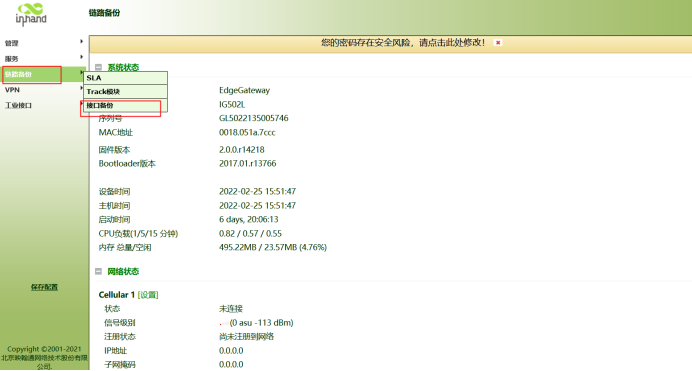The width and height of the screenshot is (692, 371).
Task: Collapse the 网络状态 section
Action: click(x=98, y=271)
